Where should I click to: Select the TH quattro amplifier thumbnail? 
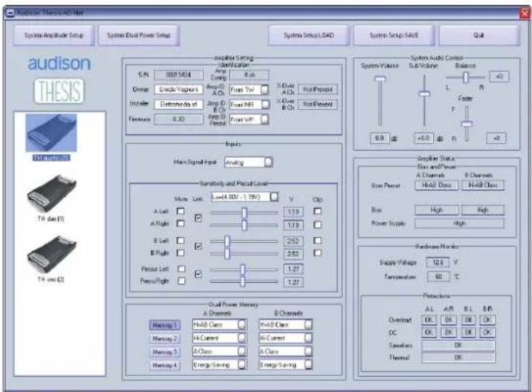[51, 133]
